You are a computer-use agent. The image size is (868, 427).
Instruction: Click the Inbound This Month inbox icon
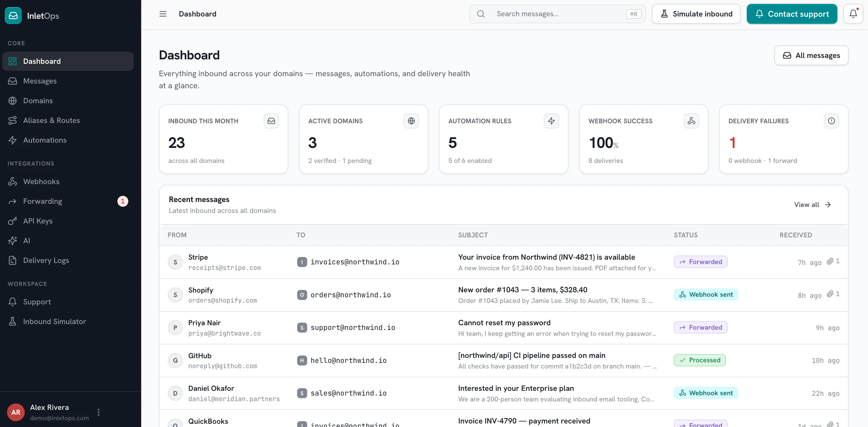point(271,121)
